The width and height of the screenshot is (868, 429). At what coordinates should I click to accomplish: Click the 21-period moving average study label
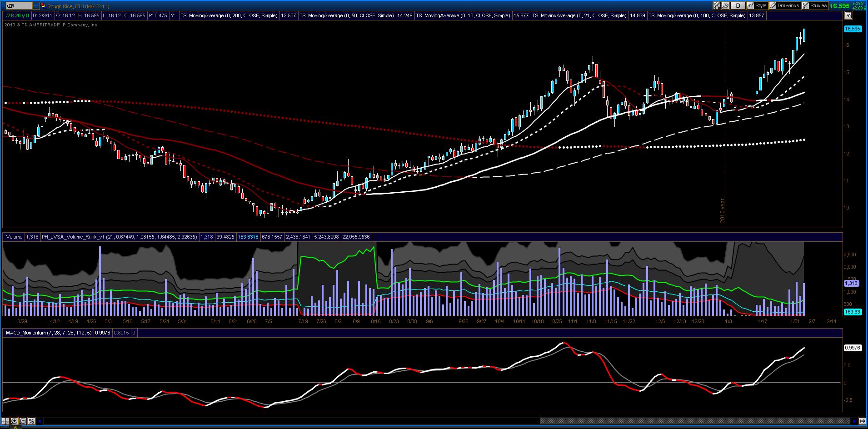tap(579, 15)
